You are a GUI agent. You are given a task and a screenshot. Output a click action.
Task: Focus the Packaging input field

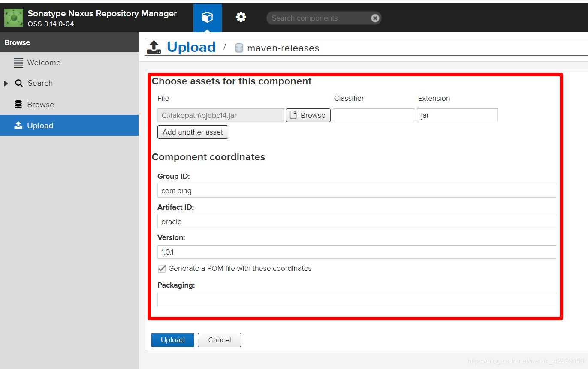(x=357, y=300)
